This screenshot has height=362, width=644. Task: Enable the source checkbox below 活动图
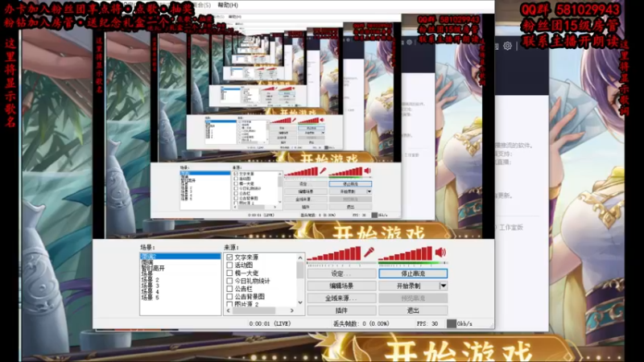(x=229, y=273)
